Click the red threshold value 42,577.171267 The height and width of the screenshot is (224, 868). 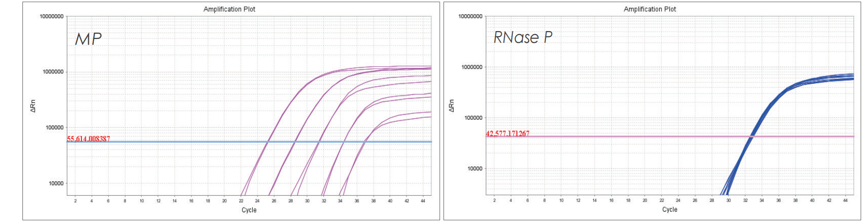[x=507, y=133]
